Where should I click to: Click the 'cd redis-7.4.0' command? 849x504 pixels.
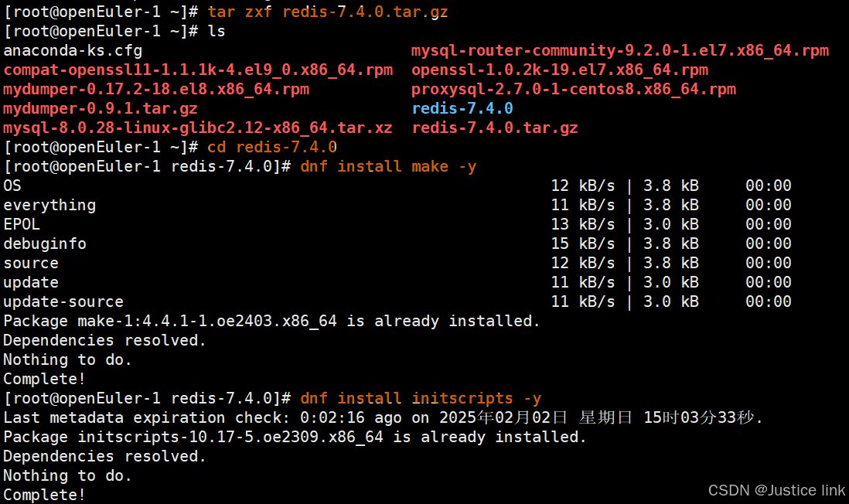click(272, 147)
